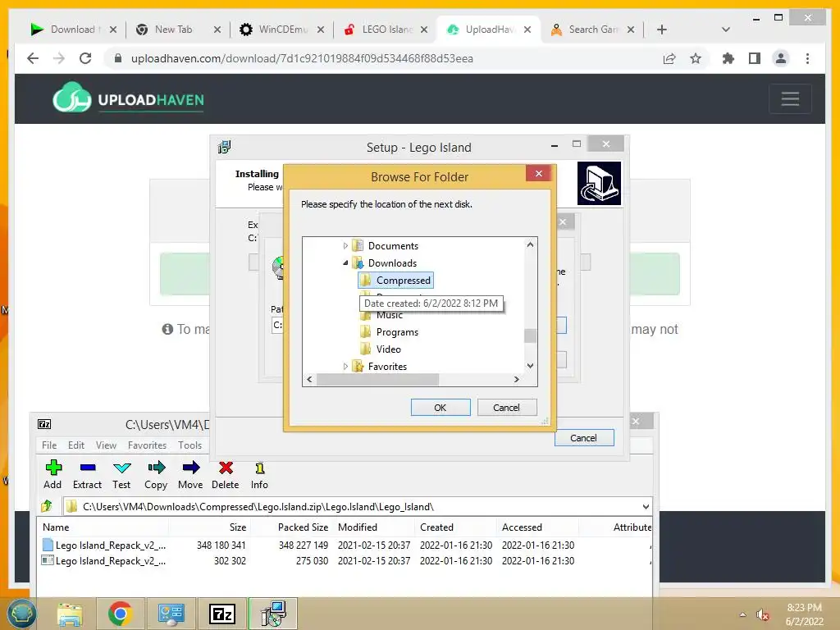The height and width of the screenshot is (630, 840).
Task: Switch to Lego Island setup taskbar icon
Action: (x=273, y=614)
